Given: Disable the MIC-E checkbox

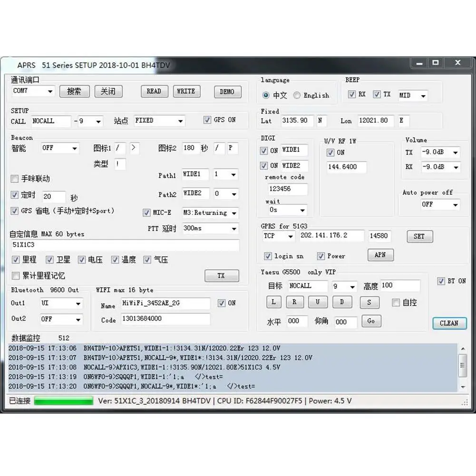Looking at the screenshot, I should coord(147,213).
